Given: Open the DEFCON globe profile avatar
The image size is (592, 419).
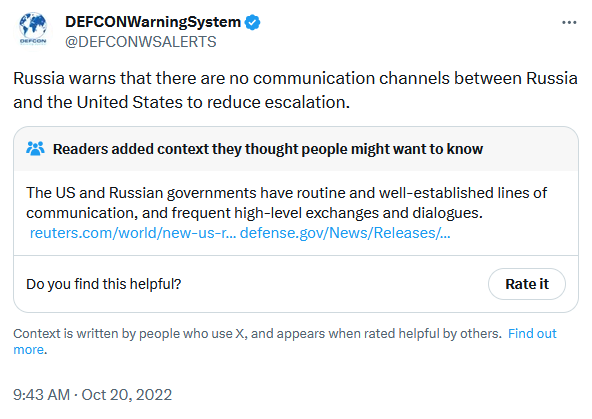Looking at the screenshot, I should click(33, 29).
